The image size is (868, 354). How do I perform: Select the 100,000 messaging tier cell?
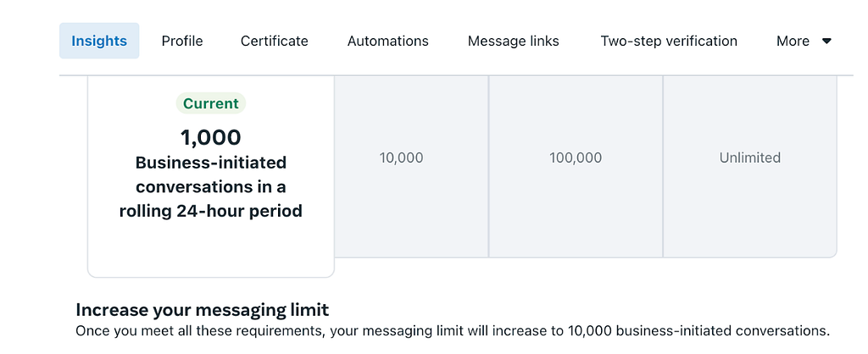click(x=576, y=166)
